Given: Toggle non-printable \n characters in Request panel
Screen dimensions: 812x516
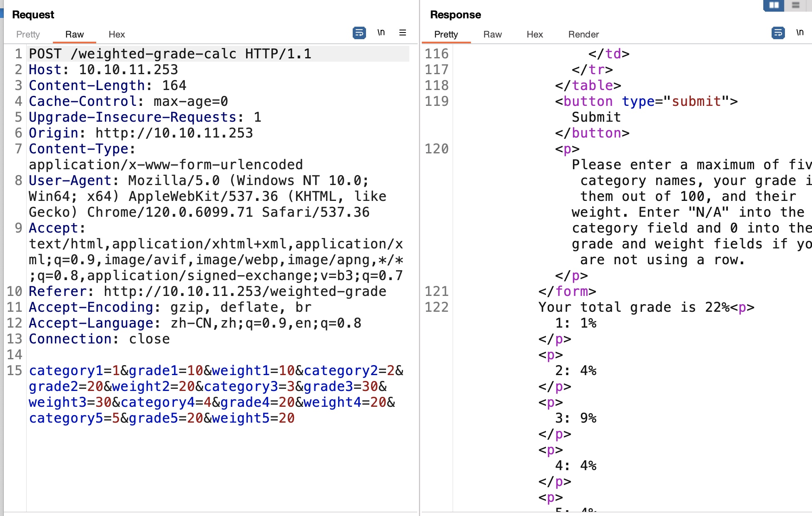Looking at the screenshot, I should (x=381, y=33).
